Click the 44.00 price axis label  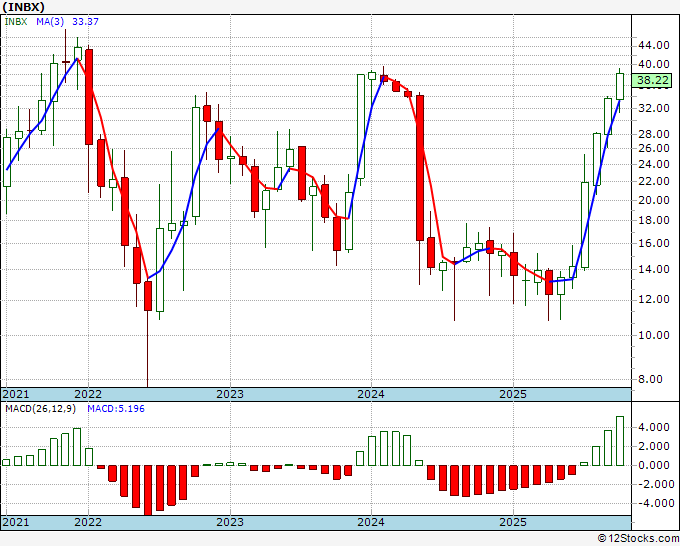point(653,45)
